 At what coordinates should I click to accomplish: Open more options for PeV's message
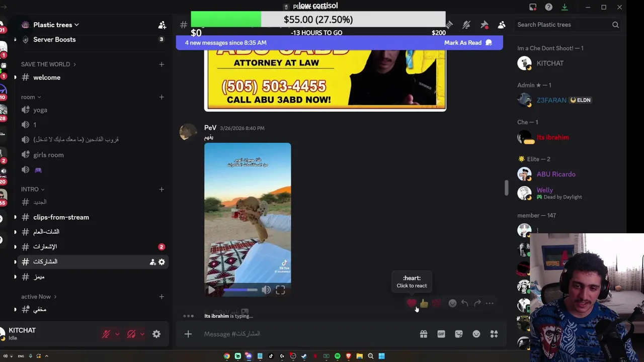pyautogui.click(x=490, y=303)
